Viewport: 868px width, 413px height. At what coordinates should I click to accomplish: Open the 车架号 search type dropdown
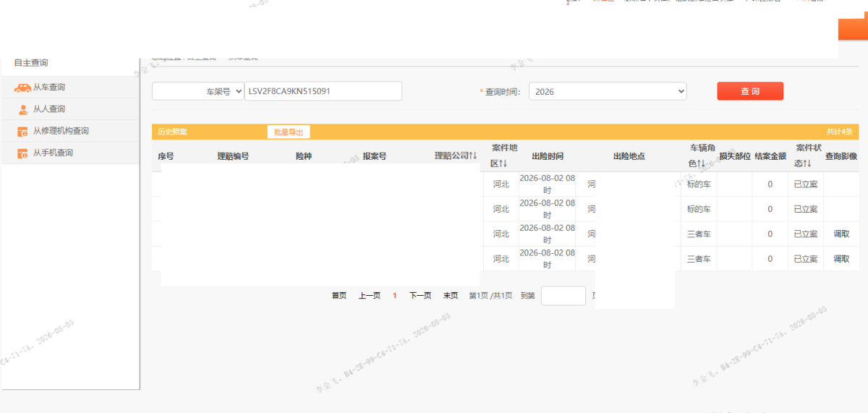[x=198, y=92]
